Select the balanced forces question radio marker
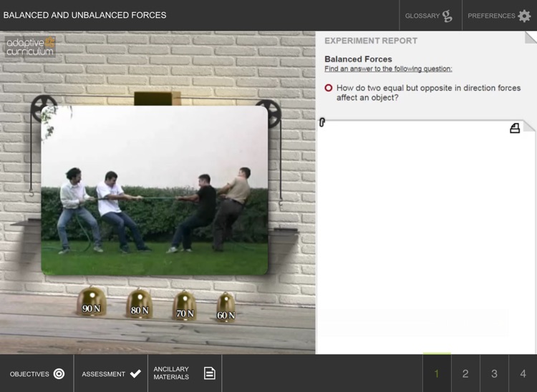 click(328, 88)
